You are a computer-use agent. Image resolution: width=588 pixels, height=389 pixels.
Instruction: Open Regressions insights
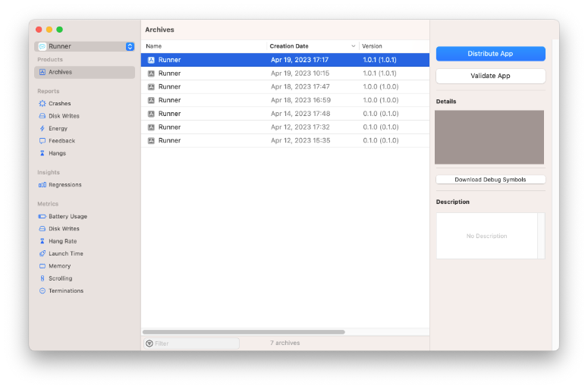pyautogui.click(x=64, y=185)
